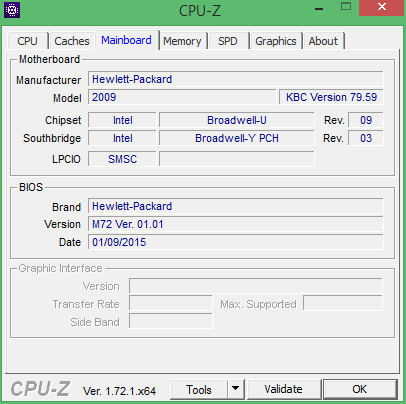Go to the Memory tab
This screenshot has width=406, height=404.
point(182,41)
